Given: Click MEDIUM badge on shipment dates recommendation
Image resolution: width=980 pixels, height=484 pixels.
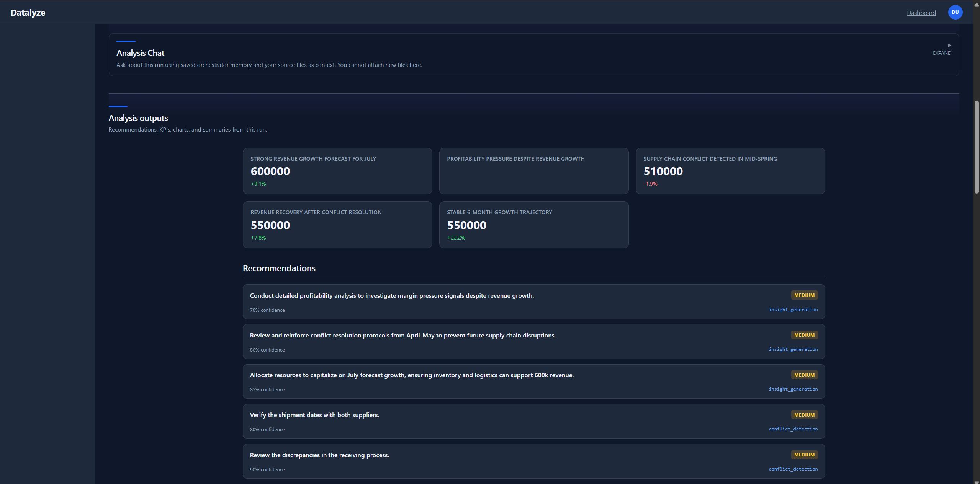Looking at the screenshot, I should point(804,415).
